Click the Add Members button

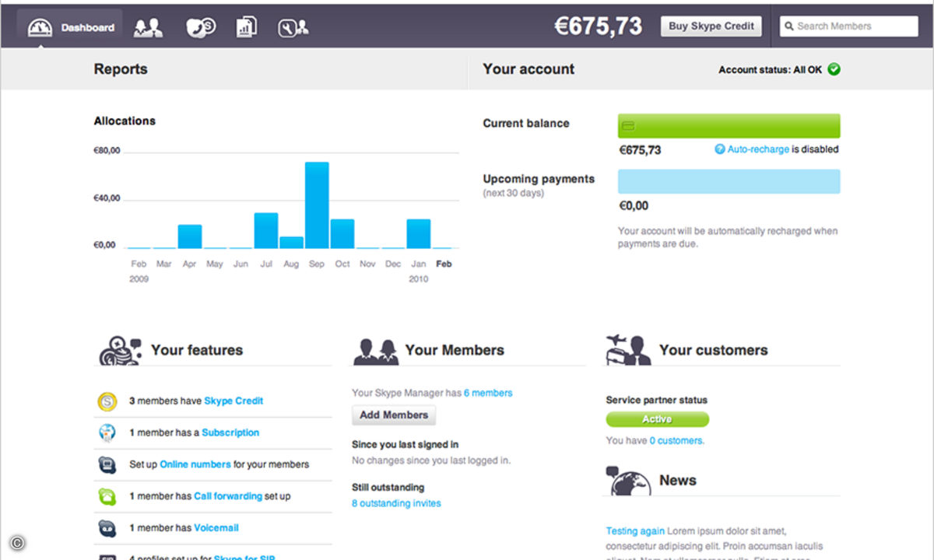[x=394, y=415]
